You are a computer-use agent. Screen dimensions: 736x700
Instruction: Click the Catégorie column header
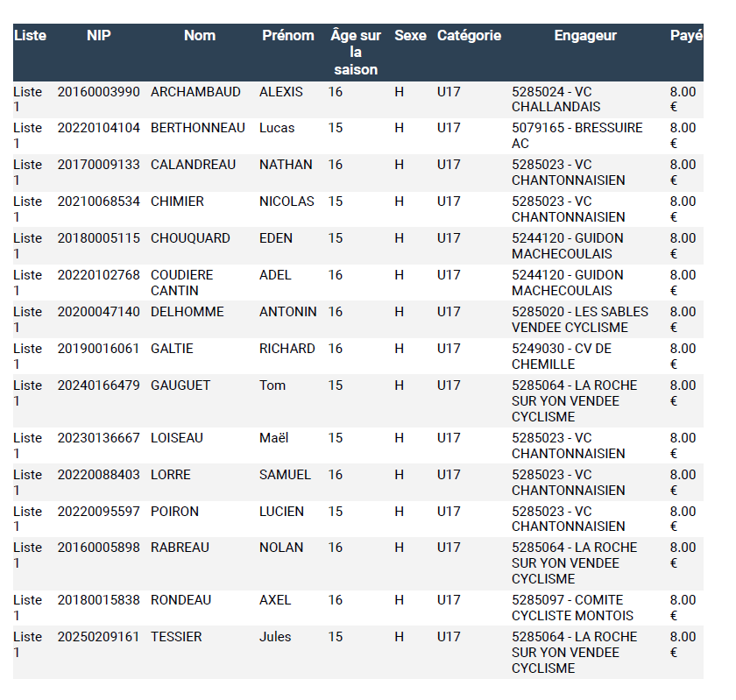click(469, 36)
